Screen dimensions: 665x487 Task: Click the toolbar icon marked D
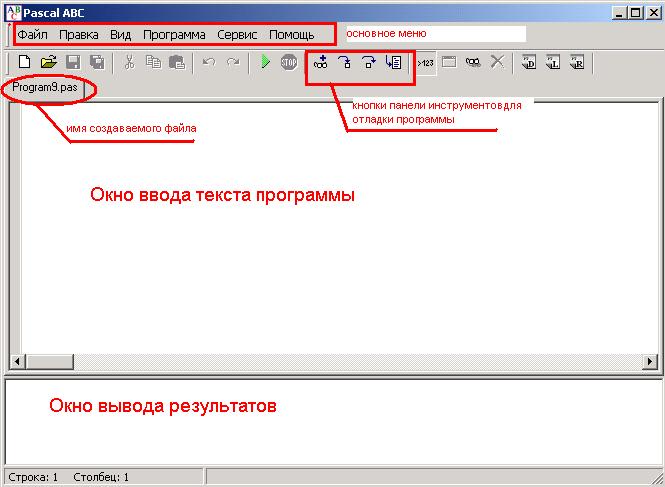(x=529, y=62)
